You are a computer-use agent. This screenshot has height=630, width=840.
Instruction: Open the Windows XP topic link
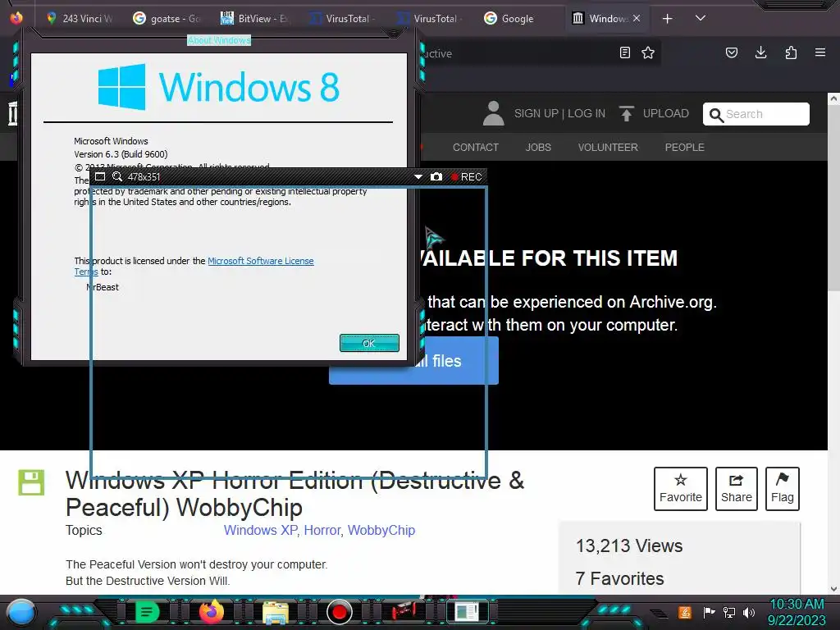[x=261, y=531]
